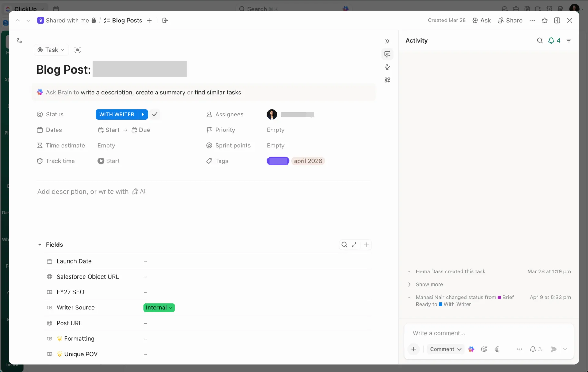Search activity with the magnifier icon
588x372 pixels.
tap(540, 40)
